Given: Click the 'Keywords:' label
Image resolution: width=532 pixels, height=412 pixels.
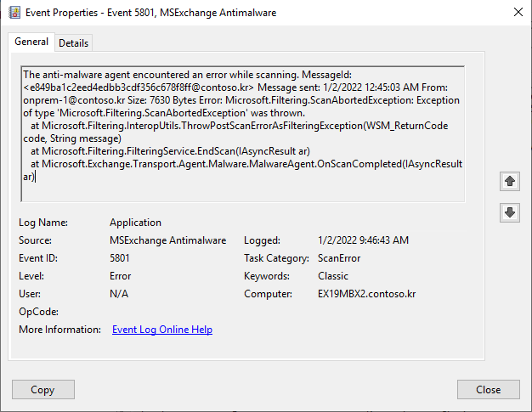Looking at the screenshot, I should coord(267,276).
